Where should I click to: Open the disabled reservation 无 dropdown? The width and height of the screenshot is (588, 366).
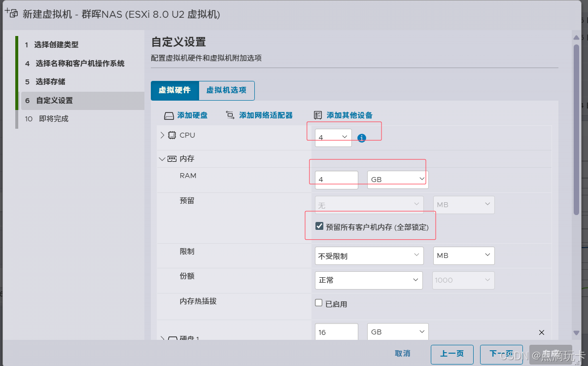click(x=369, y=205)
